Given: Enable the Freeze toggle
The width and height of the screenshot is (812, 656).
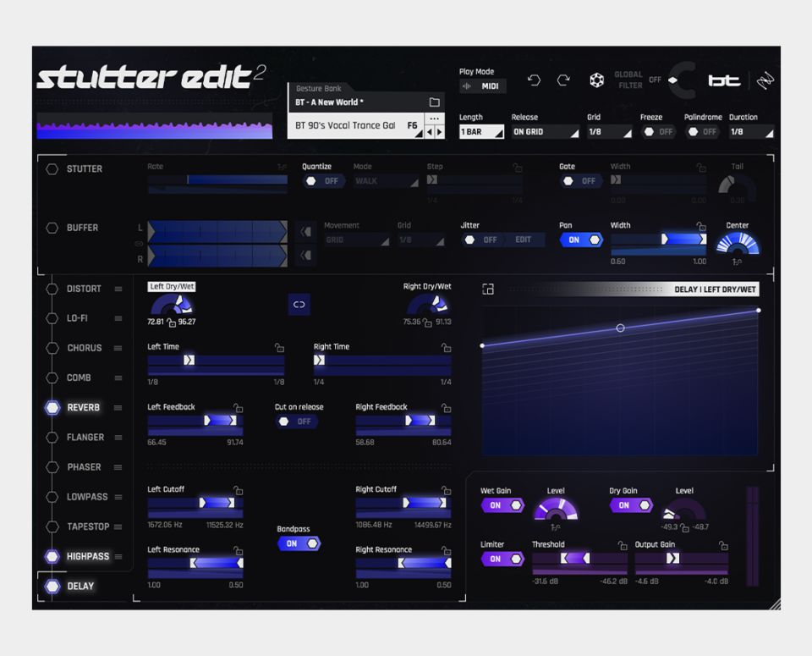Looking at the screenshot, I should pyautogui.click(x=659, y=132).
